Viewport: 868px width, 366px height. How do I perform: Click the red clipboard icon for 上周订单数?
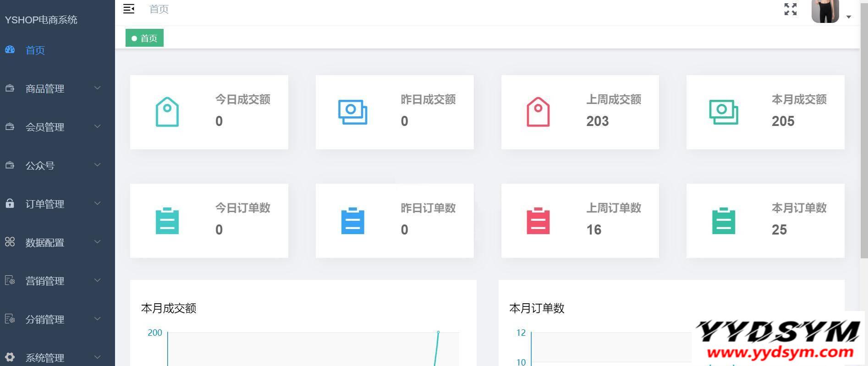point(538,221)
